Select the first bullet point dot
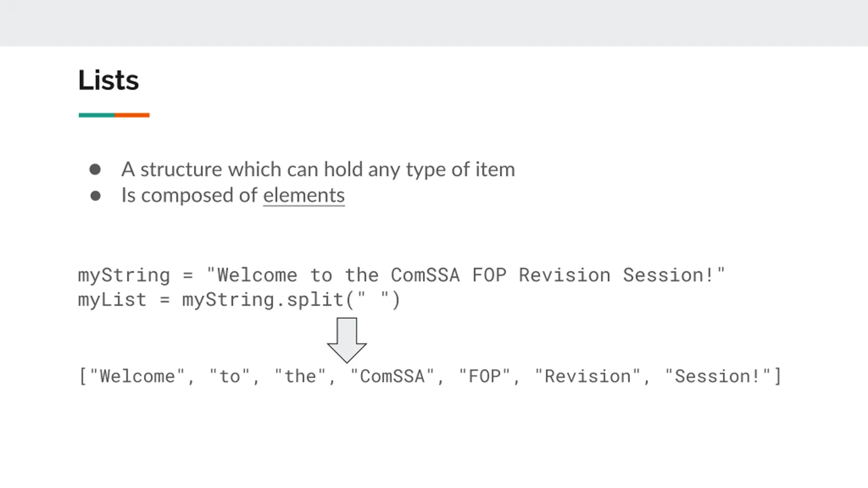Viewport: 868px width, 488px height. pos(95,169)
